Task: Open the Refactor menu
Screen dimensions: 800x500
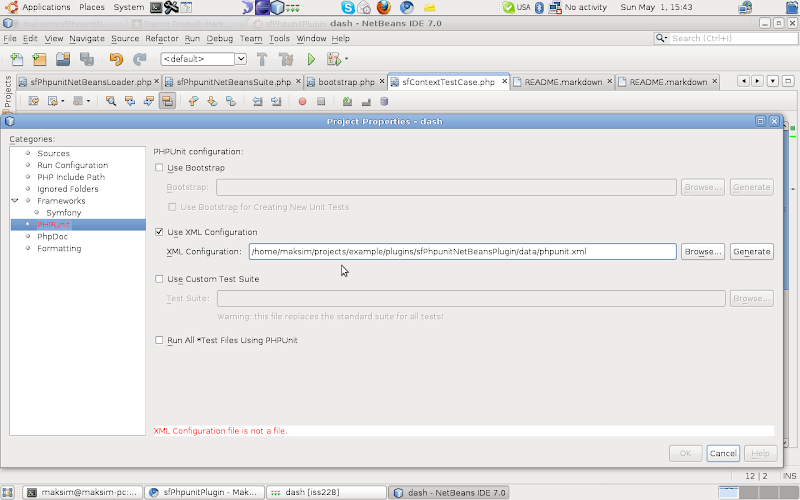Action: [162, 38]
